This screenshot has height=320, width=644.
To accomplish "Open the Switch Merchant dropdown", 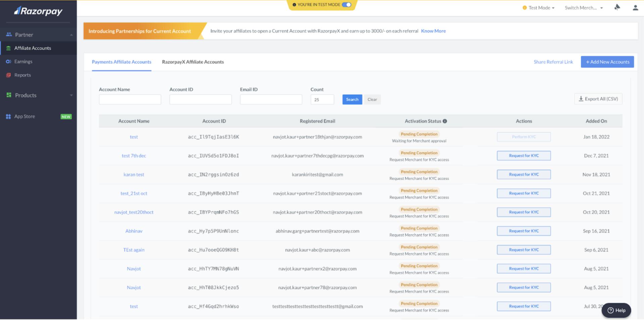I will click(x=583, y=8).
